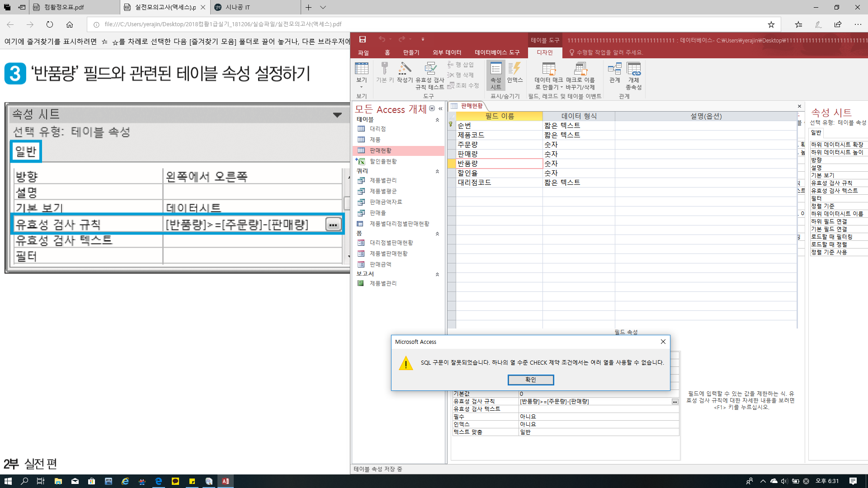Open the Database Tools (데이터베이스 도구) tab
868x488 pixels.
tap(497, 52)
